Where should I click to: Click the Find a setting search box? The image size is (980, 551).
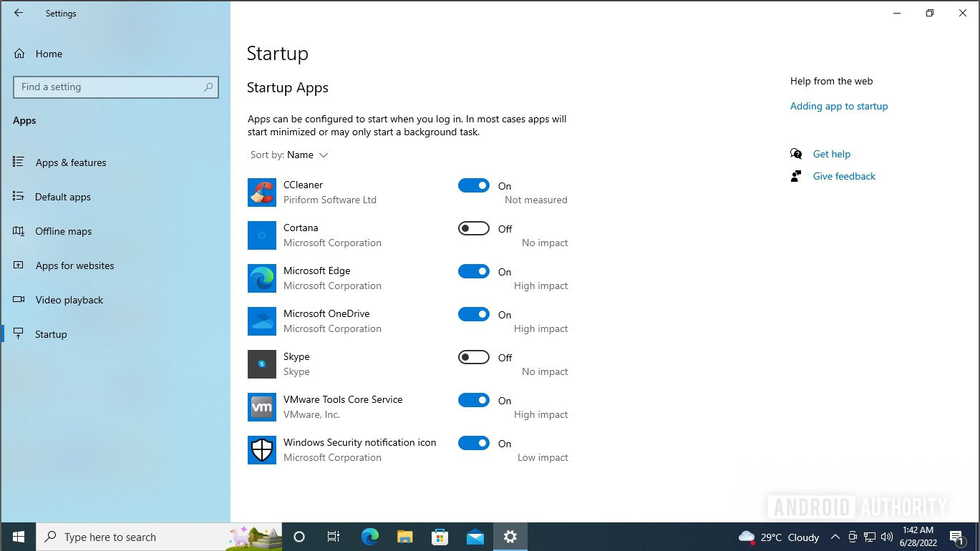tap(116, 87)
